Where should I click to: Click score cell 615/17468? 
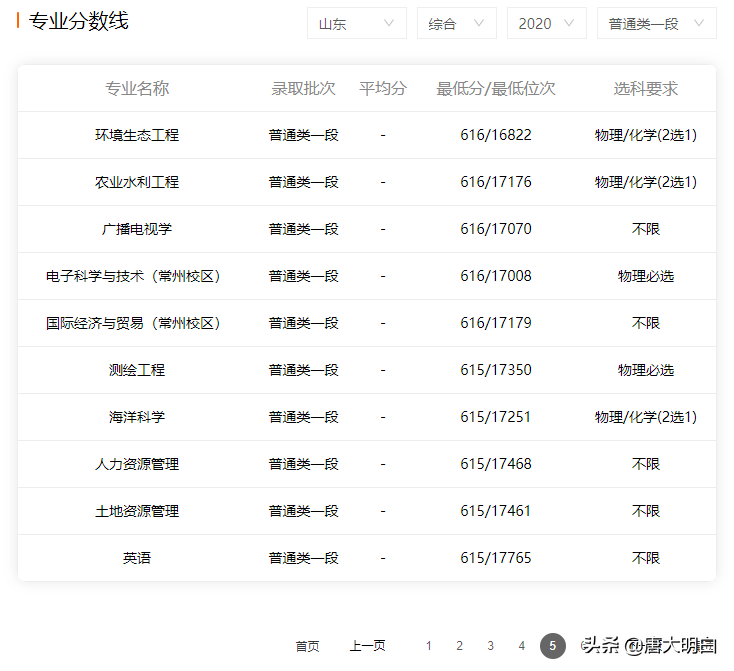(x=496, y=464)
